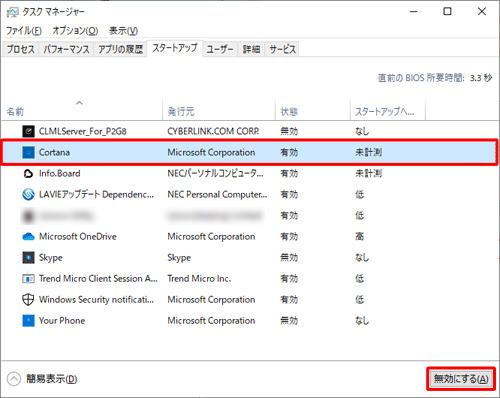Click the 未計測 impact of the Info.Board row
This screenshot has width=500, height=398.
(369, 173)
